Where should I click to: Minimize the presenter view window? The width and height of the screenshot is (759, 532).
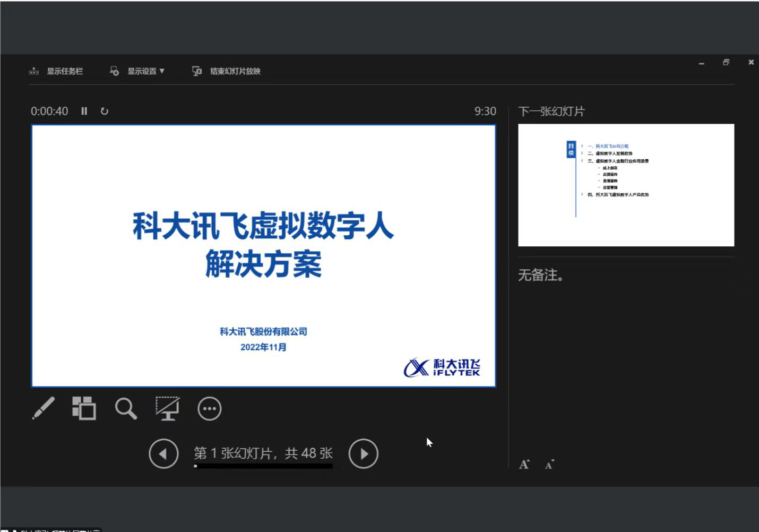pos(702,63)
